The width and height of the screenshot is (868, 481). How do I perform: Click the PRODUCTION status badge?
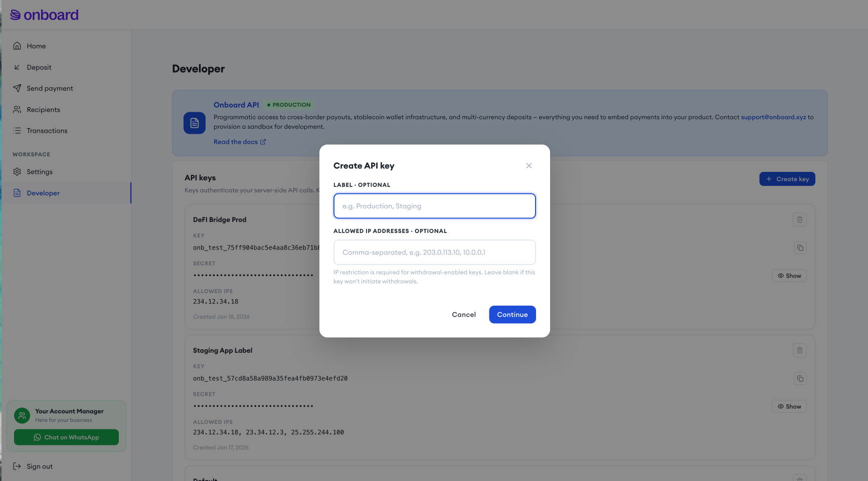289,105
